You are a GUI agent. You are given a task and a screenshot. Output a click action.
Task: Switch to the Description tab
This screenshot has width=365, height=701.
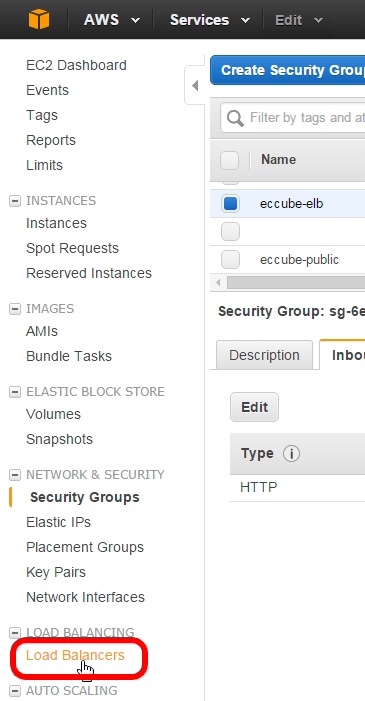coord(264,355)
